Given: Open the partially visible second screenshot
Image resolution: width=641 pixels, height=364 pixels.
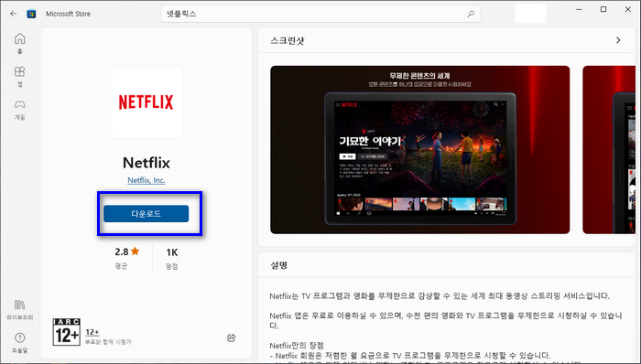Looking at the screenshot, I should pyautogui.click(x=609, y=150).
